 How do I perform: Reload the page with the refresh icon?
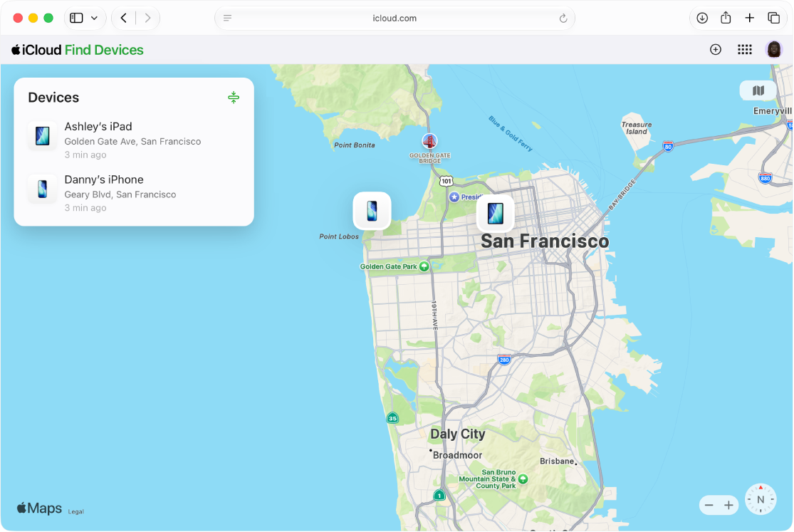tap(563, 19)
